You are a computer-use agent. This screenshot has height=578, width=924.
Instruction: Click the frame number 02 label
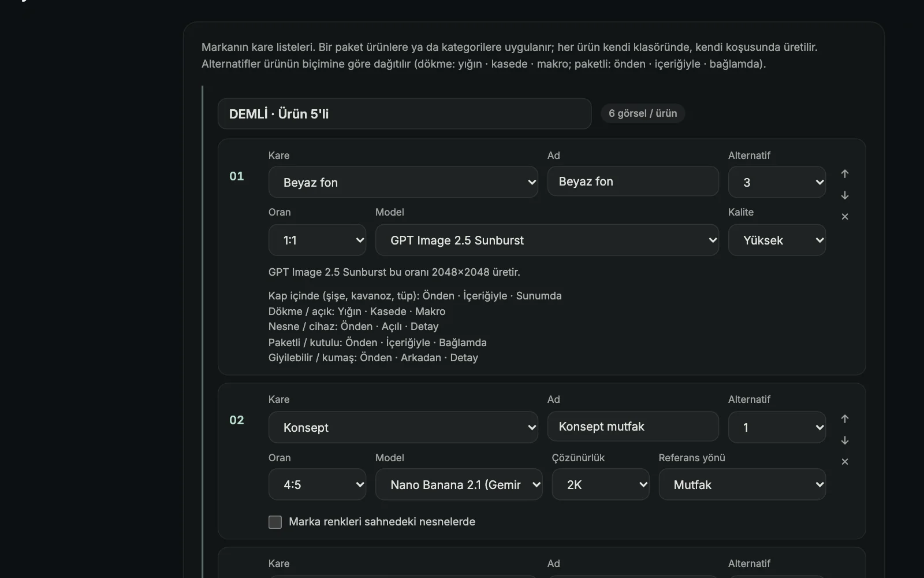tap(237, 420)
